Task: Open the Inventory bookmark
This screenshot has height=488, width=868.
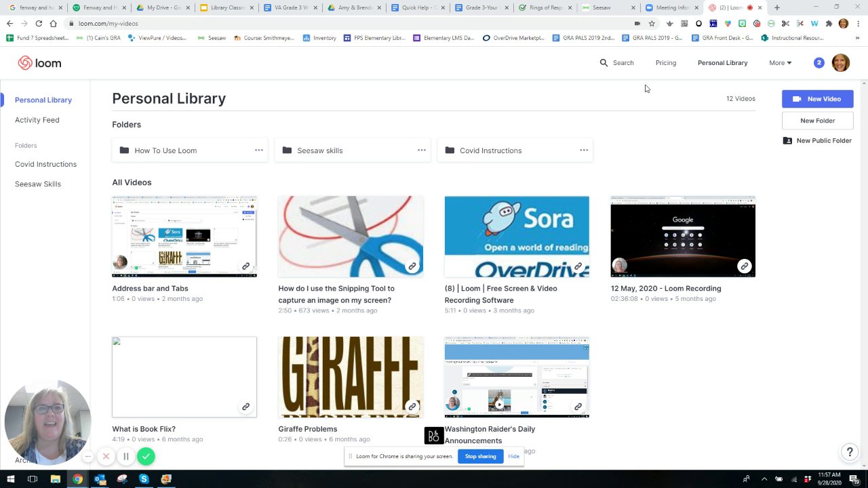Action: click(x=319, y=38)
